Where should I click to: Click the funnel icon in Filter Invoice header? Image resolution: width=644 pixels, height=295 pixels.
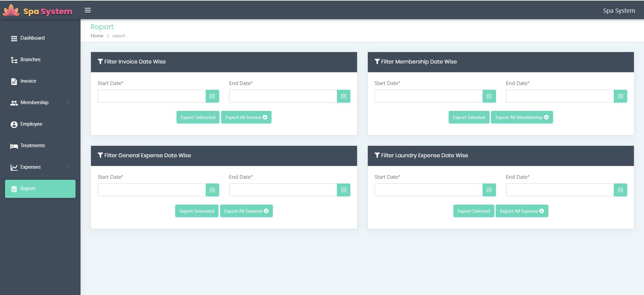100,61
